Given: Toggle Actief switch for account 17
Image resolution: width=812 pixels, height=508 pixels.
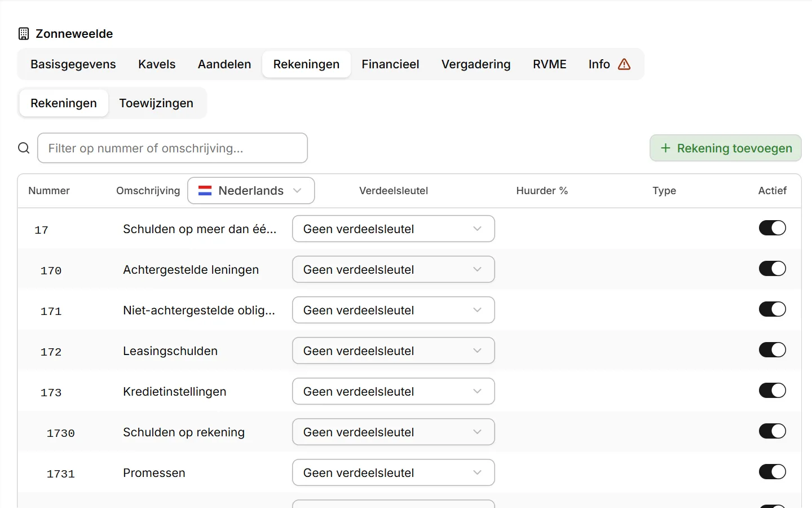Looking at the screenshot, I should (x=773, y=228).
